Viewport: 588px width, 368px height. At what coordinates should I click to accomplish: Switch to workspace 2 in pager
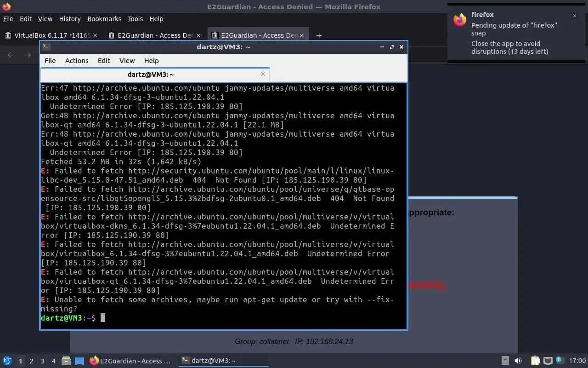[x=31, y=361]
